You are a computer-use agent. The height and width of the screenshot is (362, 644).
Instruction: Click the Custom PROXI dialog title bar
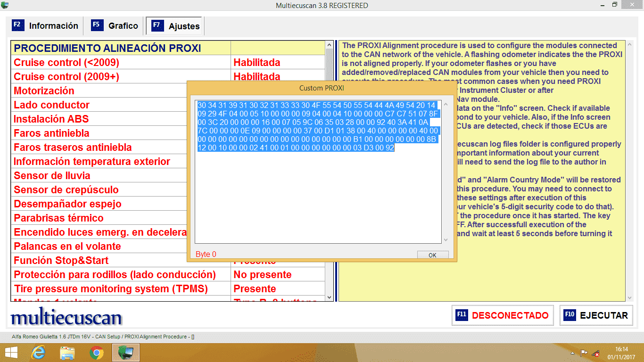click(322, 88)
